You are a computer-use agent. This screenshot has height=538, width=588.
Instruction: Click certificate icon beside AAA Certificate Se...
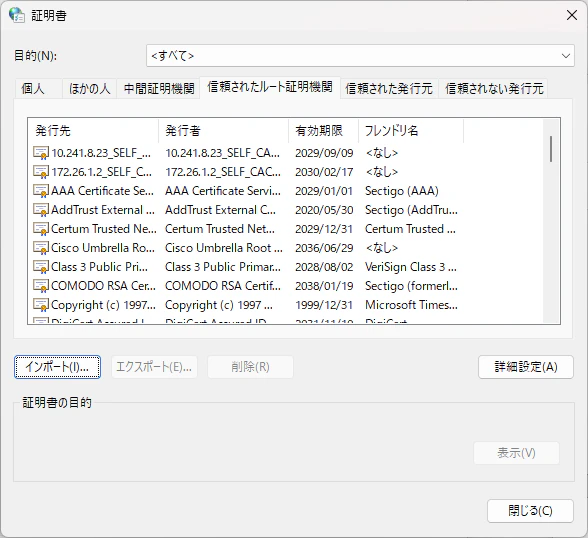(x=41, y=191)
